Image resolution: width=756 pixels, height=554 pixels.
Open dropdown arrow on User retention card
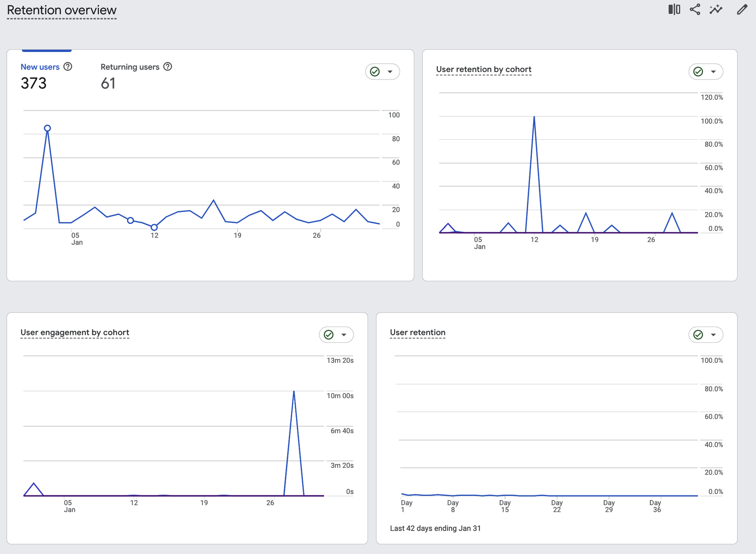point(713,335)
